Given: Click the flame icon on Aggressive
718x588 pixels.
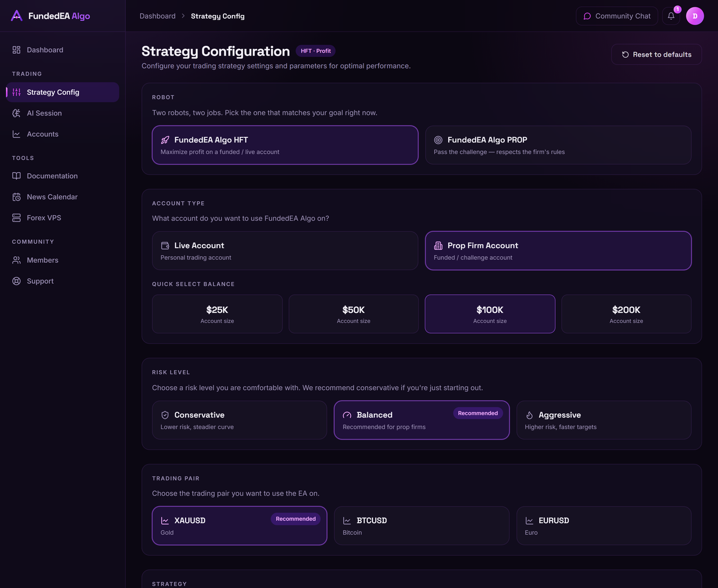Looking at the screenshot, I should pyautogui.click(x=529, y=415).
